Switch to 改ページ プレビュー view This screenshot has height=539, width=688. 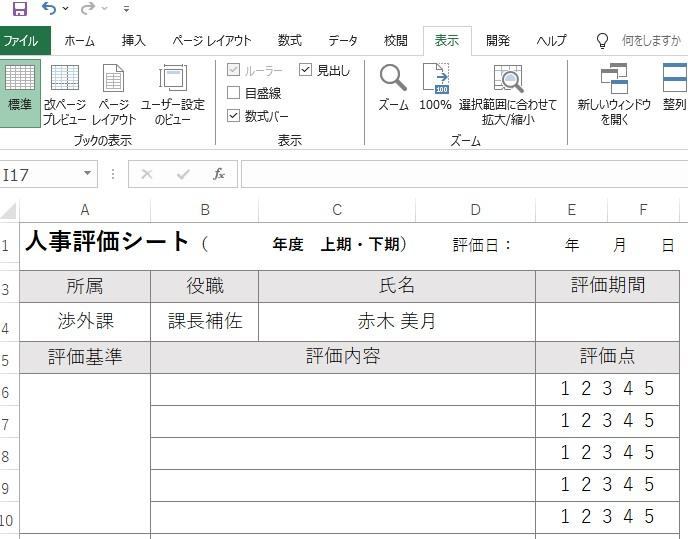[x=65, y=93]
